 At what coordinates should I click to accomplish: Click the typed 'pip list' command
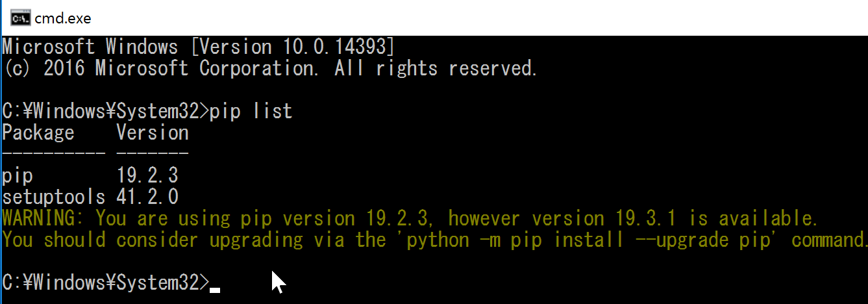pos(251,112)
